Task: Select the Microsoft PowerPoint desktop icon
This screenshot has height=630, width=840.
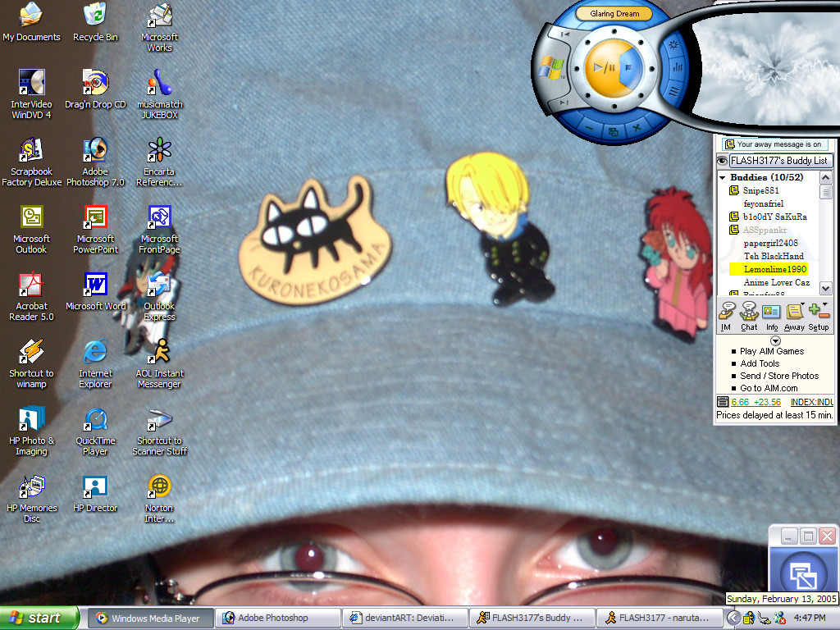Action: tap(95, 230)
